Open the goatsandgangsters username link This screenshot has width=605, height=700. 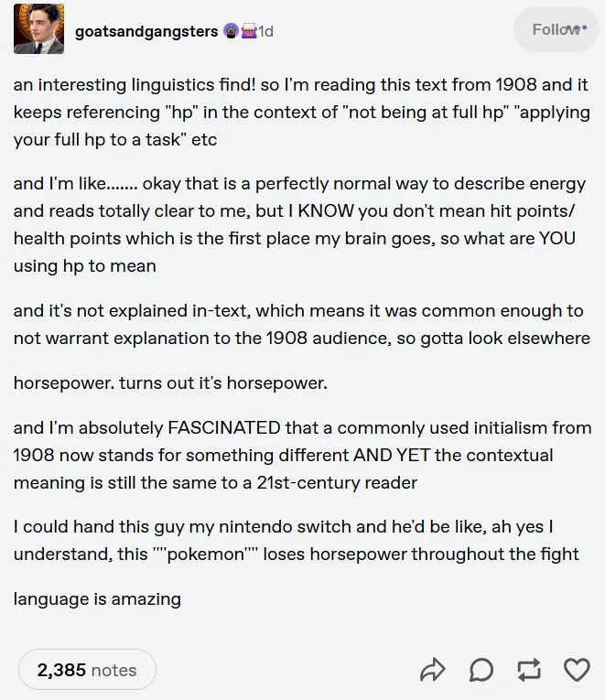[146, 31]
